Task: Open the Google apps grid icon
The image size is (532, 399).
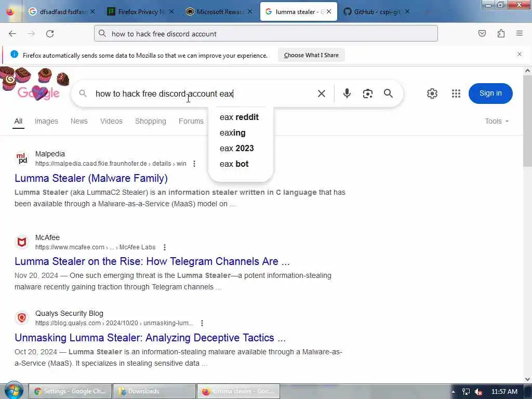Action: (456, 94)
